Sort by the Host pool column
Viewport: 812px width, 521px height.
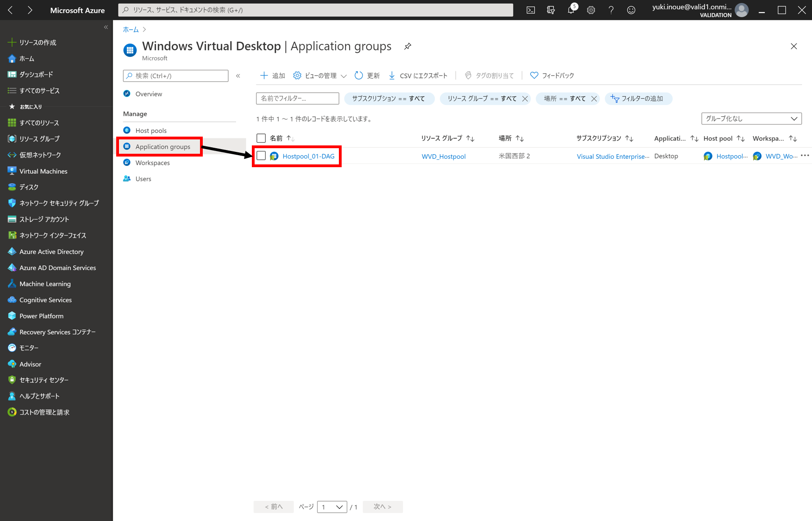point(724,138)
